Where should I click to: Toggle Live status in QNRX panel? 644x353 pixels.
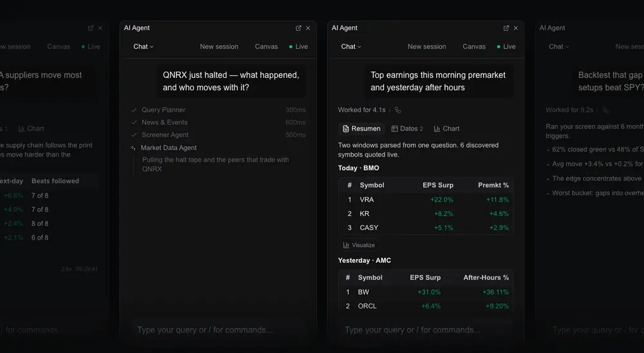pos(299,46)
